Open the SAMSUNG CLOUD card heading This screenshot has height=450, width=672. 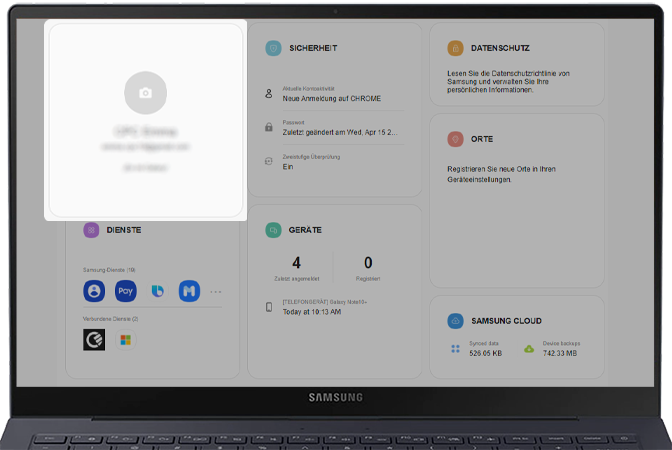click(506, 321)
